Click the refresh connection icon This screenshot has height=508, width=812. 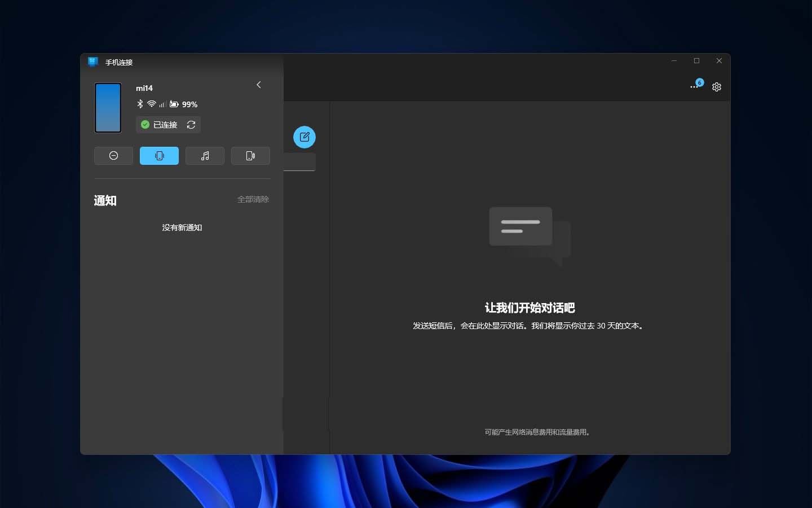191,125
